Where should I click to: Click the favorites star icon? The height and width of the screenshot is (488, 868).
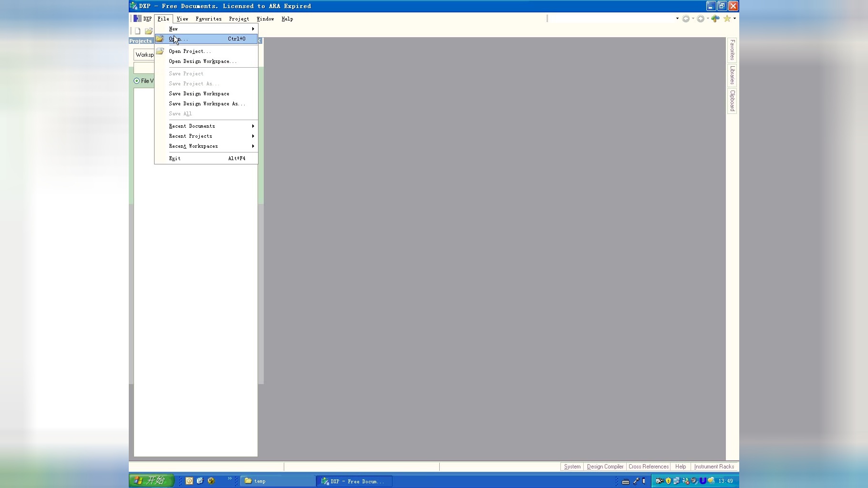click(x=727, y=19)
